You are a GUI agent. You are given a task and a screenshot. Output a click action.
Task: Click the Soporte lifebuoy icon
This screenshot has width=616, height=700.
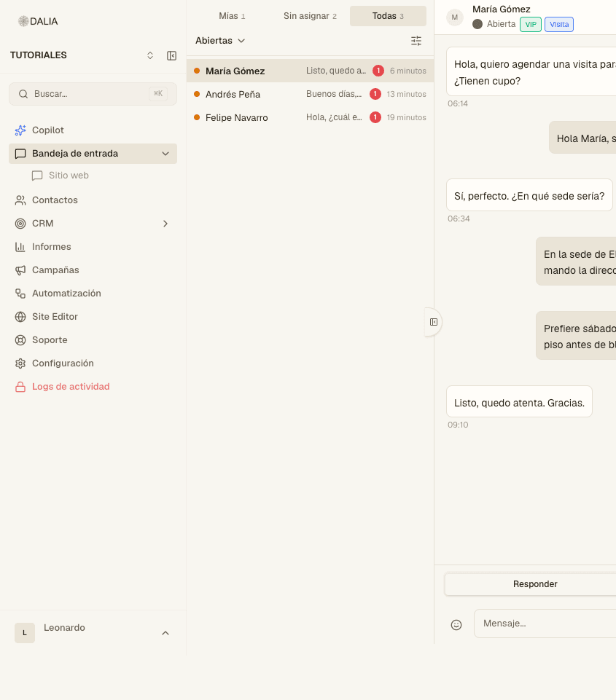[20, 340]
